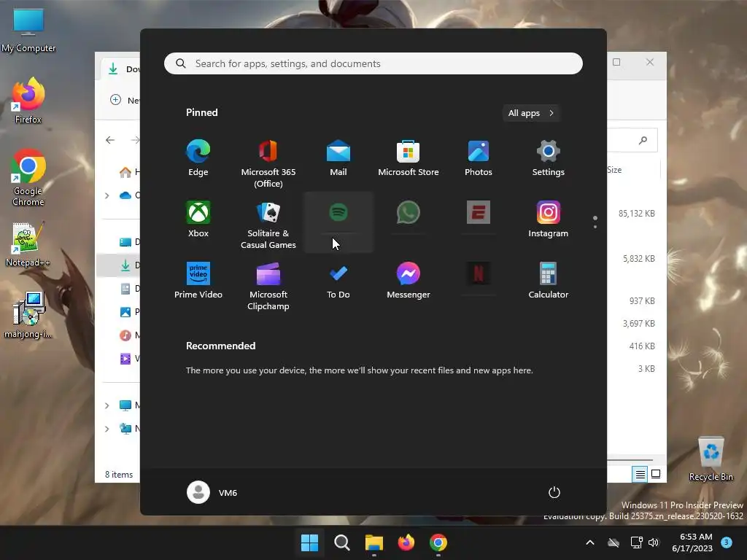Screen dimensions: 747x560
Task: Expand the This PC node in Explorer
Action: click(x=107, y=405)
